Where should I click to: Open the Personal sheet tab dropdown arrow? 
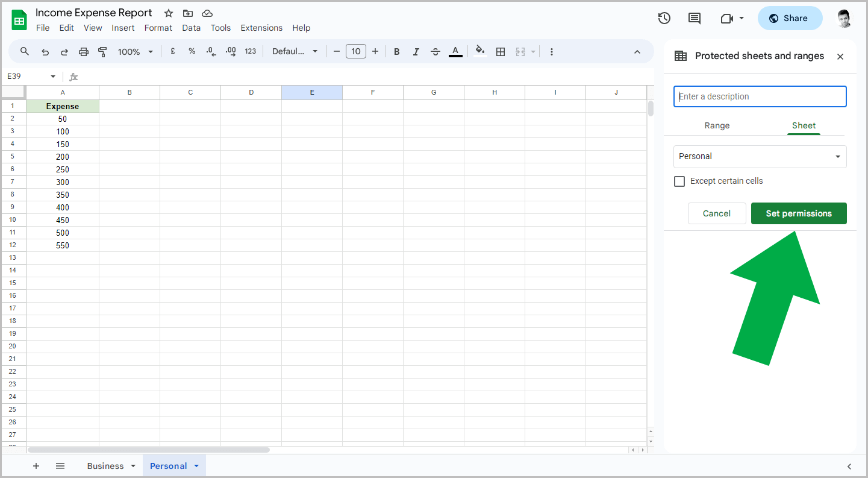(196, 466)
